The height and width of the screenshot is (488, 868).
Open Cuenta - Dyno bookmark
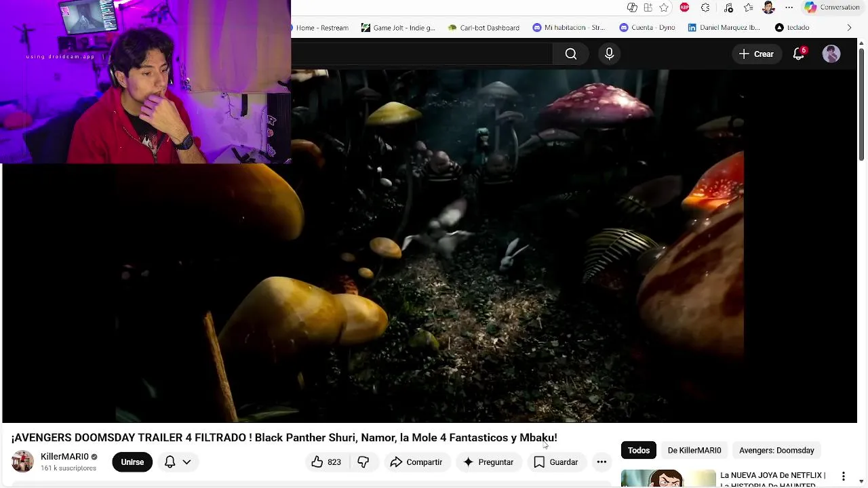pos(648,28)
